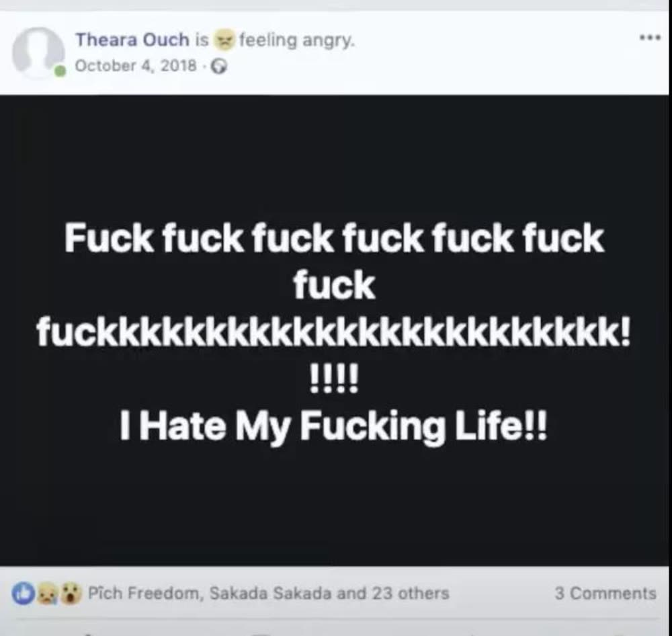Click the green online status dot

coord(60,71)
